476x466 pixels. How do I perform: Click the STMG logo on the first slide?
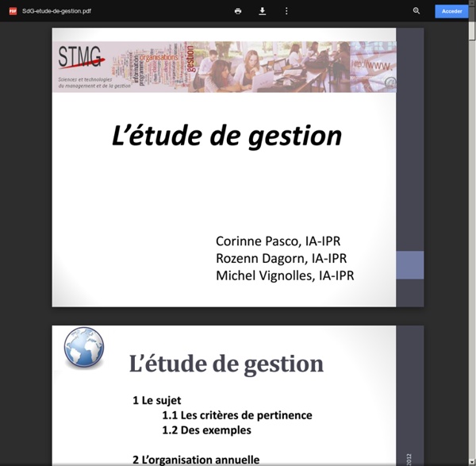pyautogui.click(x=81, y=58)
